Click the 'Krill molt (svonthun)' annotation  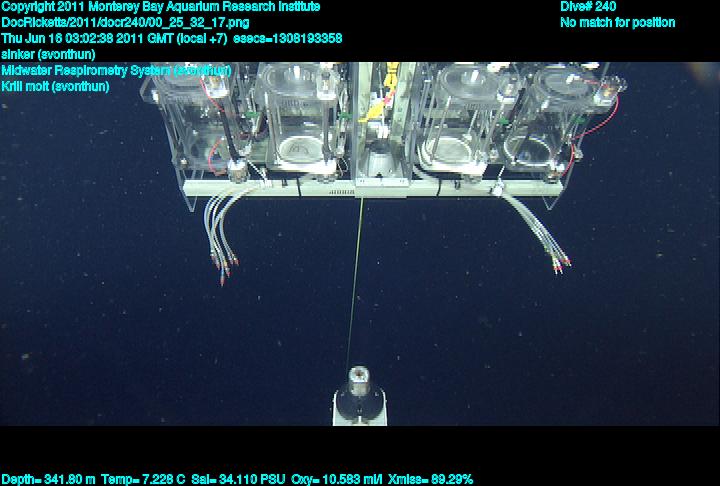click(x=55, y=87)
